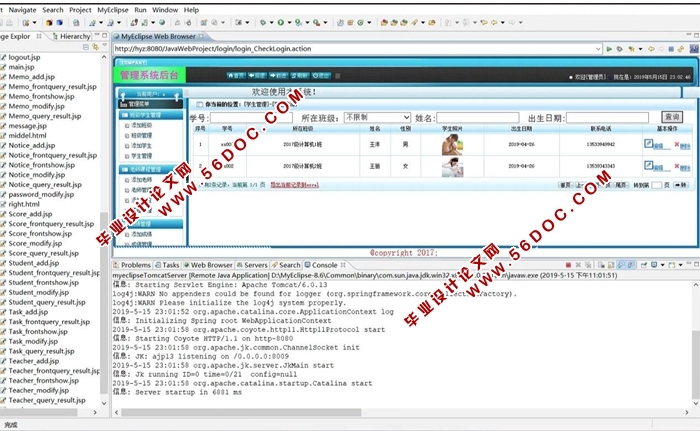Open the Run menu
Screen dimensions: 700x431
(x=140, y=10)
